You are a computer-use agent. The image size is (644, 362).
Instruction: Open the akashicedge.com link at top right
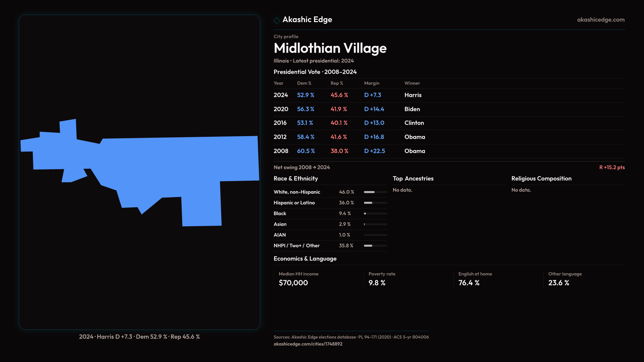click(601, 20)
